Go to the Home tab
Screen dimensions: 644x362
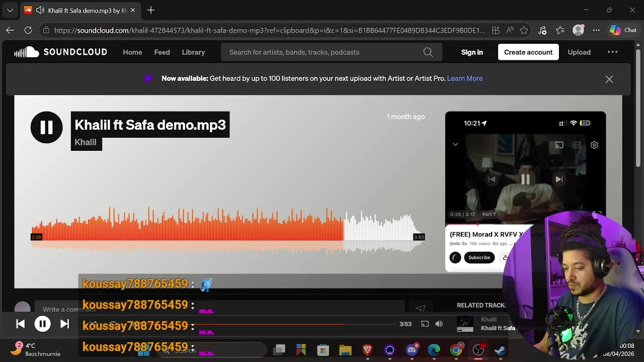(x=132, y=52)
